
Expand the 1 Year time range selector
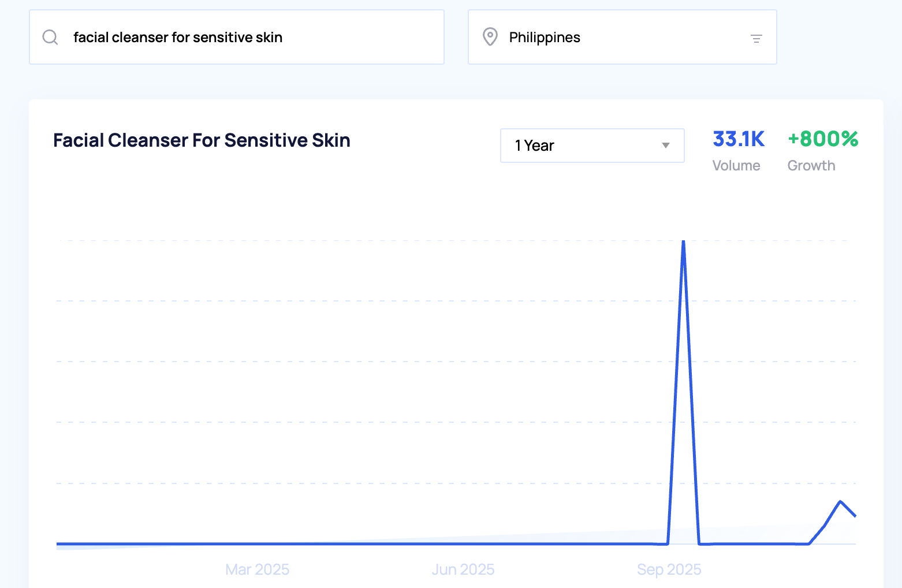592,146
